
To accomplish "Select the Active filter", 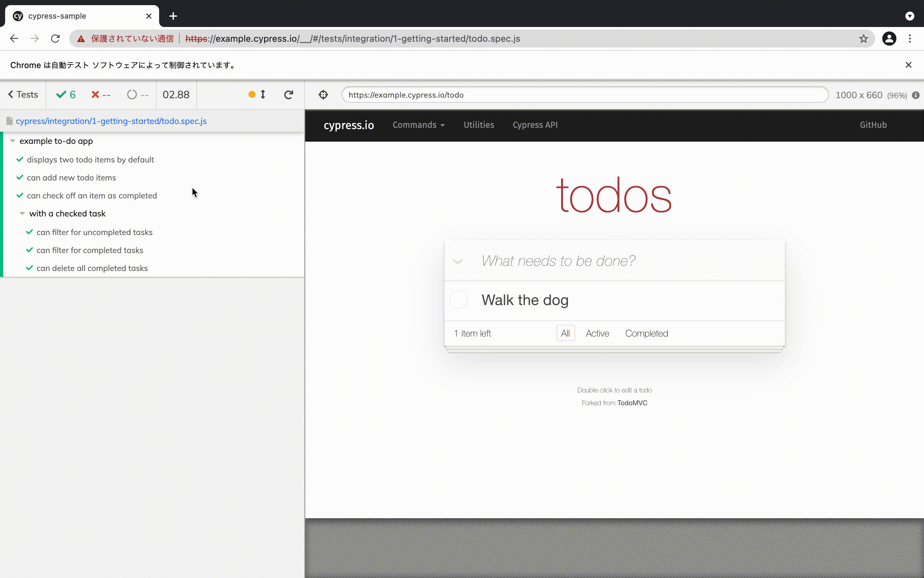I will [x=597, y=333].
